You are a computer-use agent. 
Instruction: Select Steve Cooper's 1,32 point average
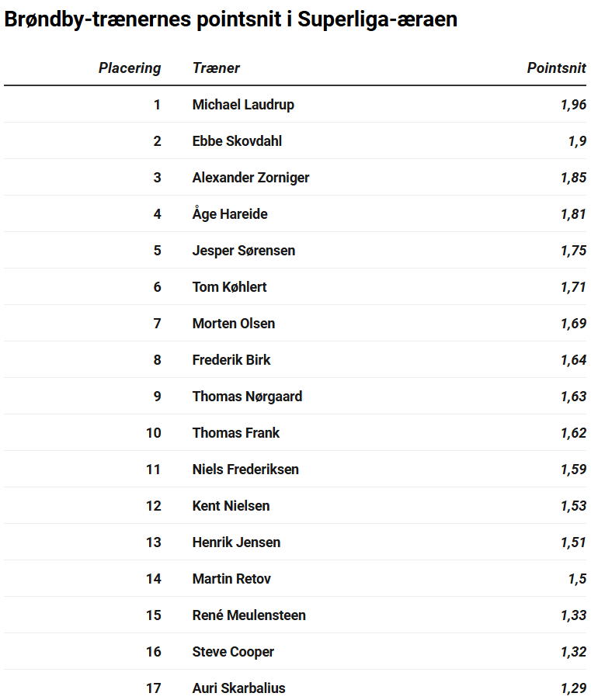(x=574, y=652)
